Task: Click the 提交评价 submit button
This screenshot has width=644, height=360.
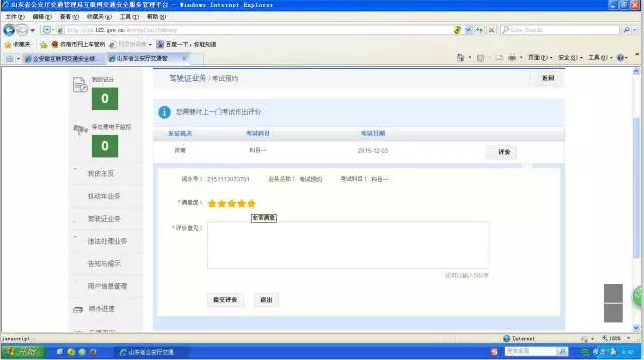Action: click(x=225, y=300)
